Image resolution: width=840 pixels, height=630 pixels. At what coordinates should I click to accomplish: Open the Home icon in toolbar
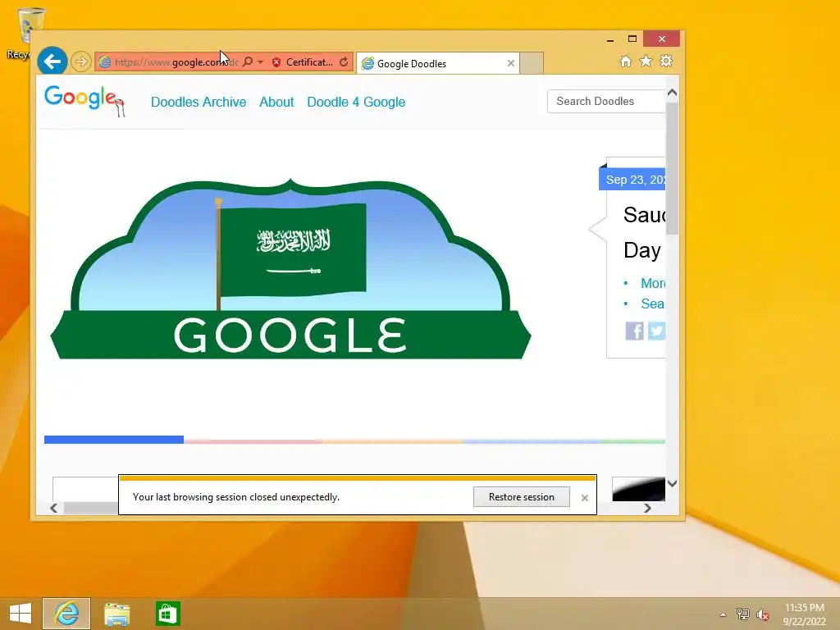point(625,62)
